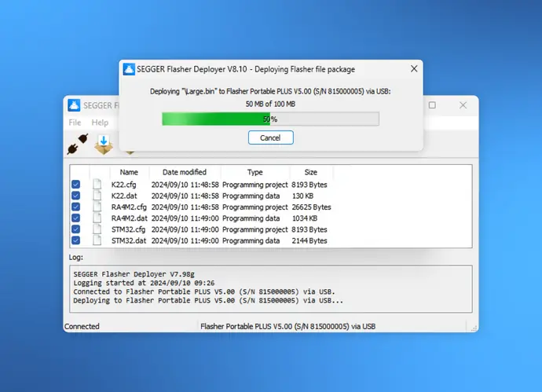Maximize the Flasher Deployer main window

point(432,105)
